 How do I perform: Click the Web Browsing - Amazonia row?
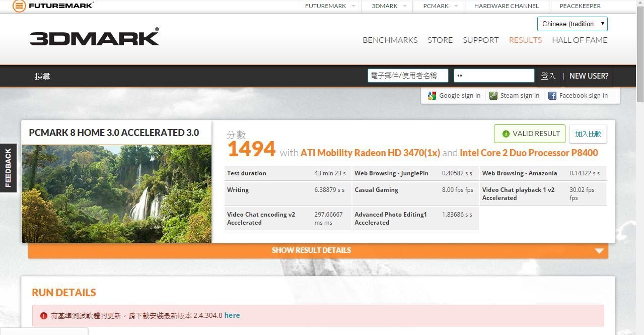(543, 173)
